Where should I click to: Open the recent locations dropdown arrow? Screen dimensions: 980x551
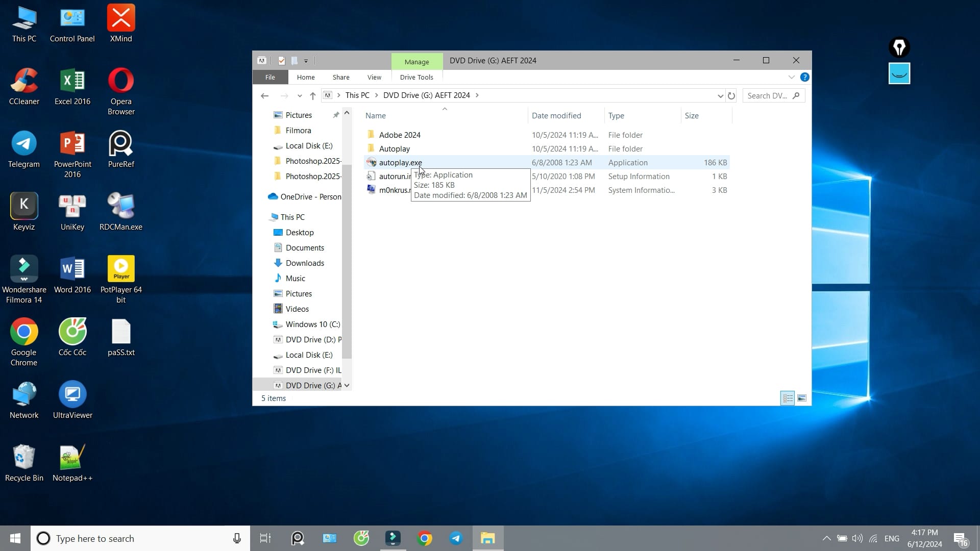pyautogui.click(x=300, y=96)
